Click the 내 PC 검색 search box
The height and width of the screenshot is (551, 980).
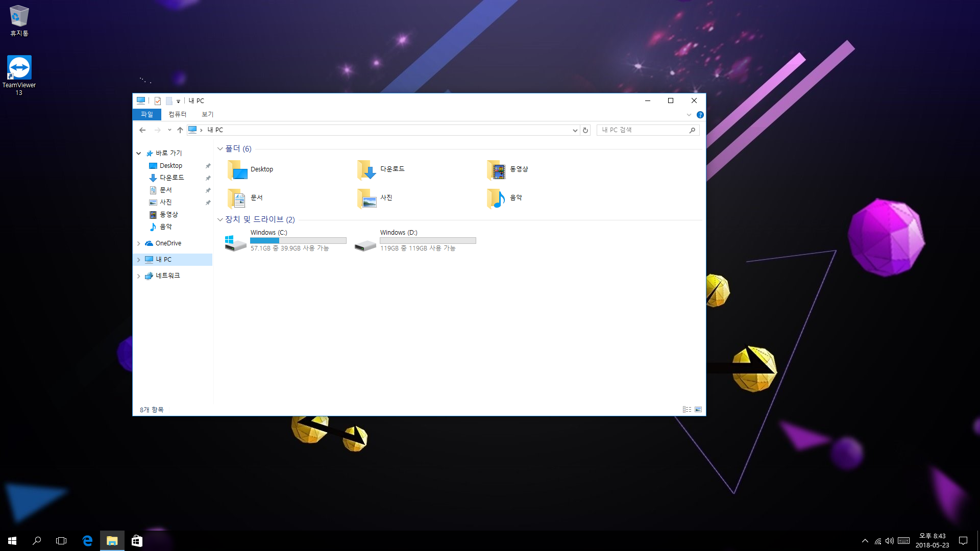(x=643, y=130)
